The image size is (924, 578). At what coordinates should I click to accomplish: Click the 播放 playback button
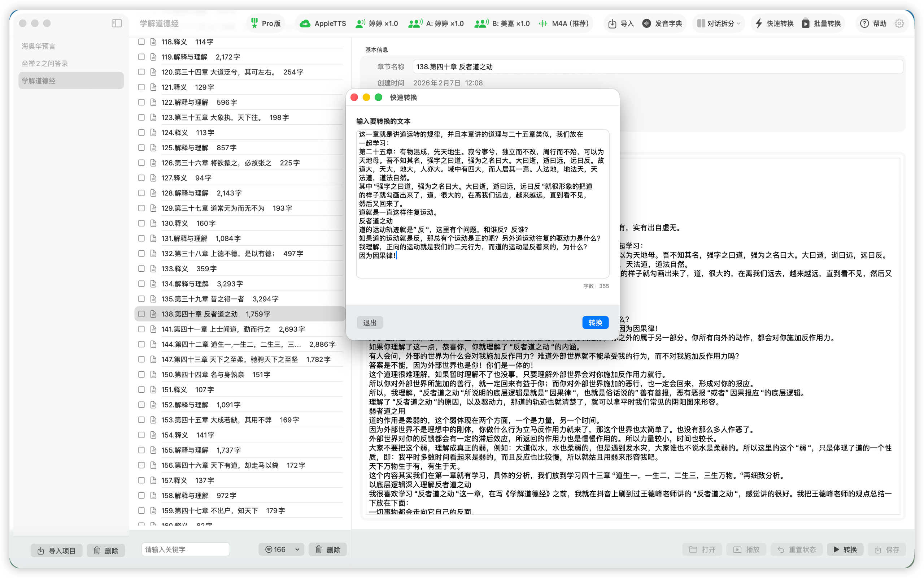point(746,549)
